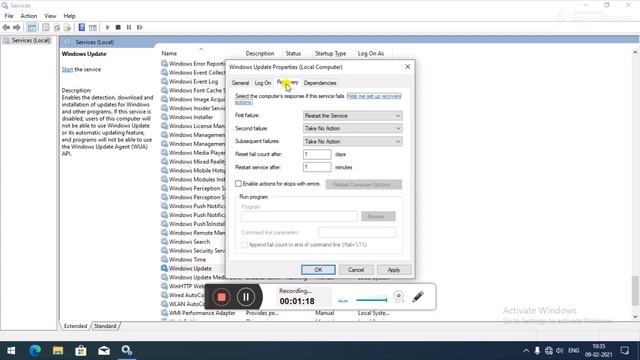Screen dimensions: 640x360
Task: Click the Reset fail count after field
Action: tap(317, 154)
